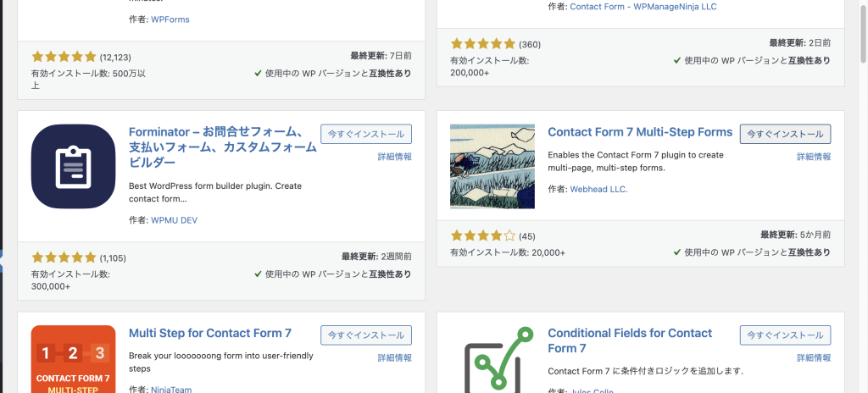Screen dimensions: 868x393
Task: Visit author NinjaTeam link
Action: [x=171, y=390]
